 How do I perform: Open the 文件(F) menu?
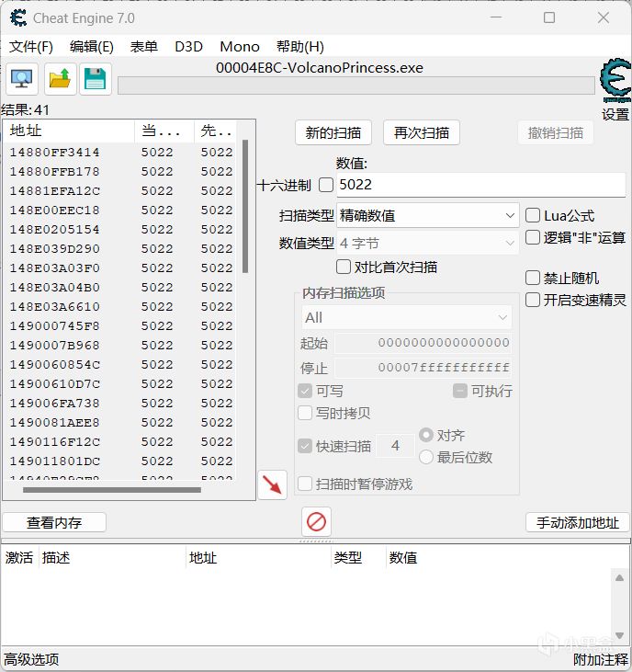tap(31, 46)
